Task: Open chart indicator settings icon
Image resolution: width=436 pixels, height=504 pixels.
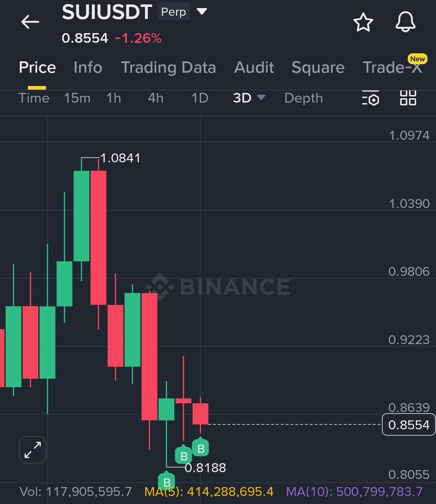Action: pos(370,98)
